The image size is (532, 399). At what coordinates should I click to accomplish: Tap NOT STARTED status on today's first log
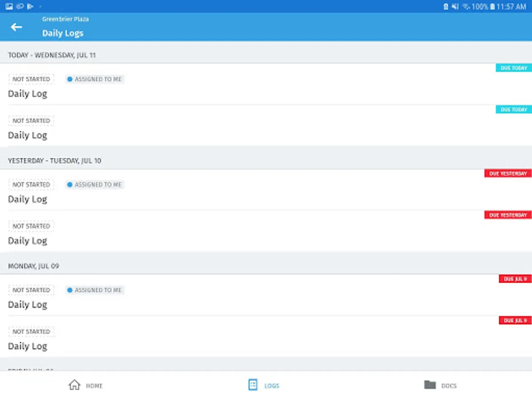click(31, 79)
